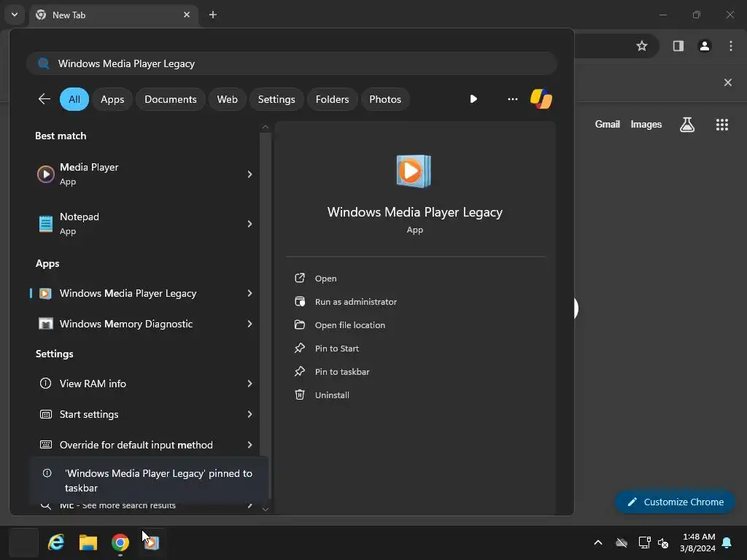Image resolution: width=747 pixels, height=560 pixels.
Task: Click the play icon beside filter tabs
Action: 473,99
